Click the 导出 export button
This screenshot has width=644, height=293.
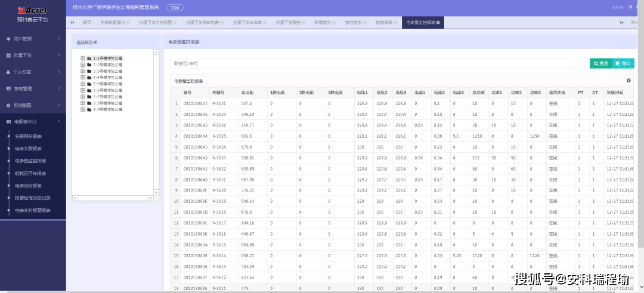point(623,63)
